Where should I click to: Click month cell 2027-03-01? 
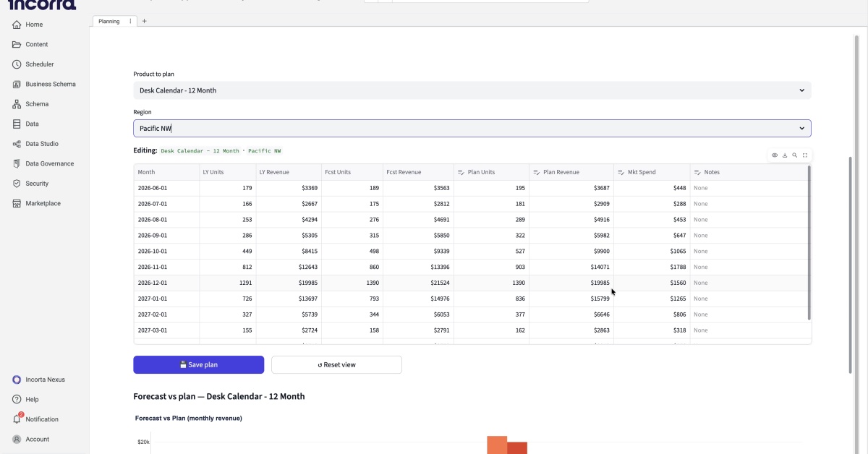click(x=166, y=330)
